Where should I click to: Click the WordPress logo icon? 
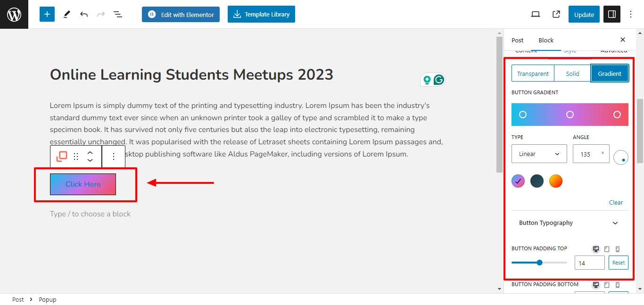(x=14, y=14)
